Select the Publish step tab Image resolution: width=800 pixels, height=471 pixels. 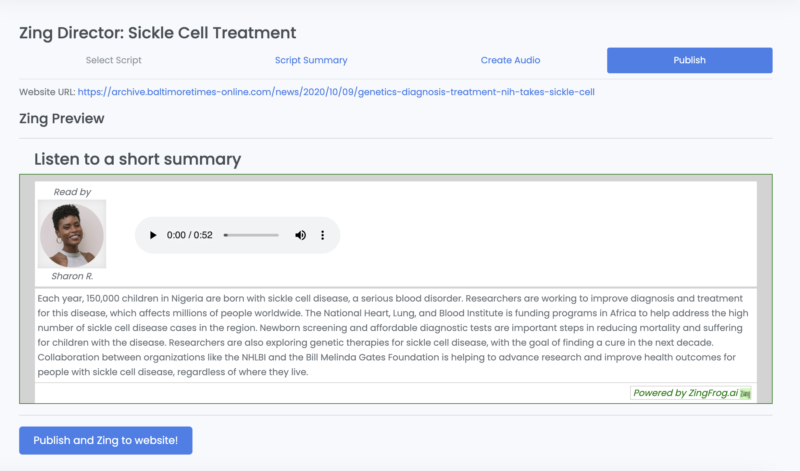pos(689,60)
